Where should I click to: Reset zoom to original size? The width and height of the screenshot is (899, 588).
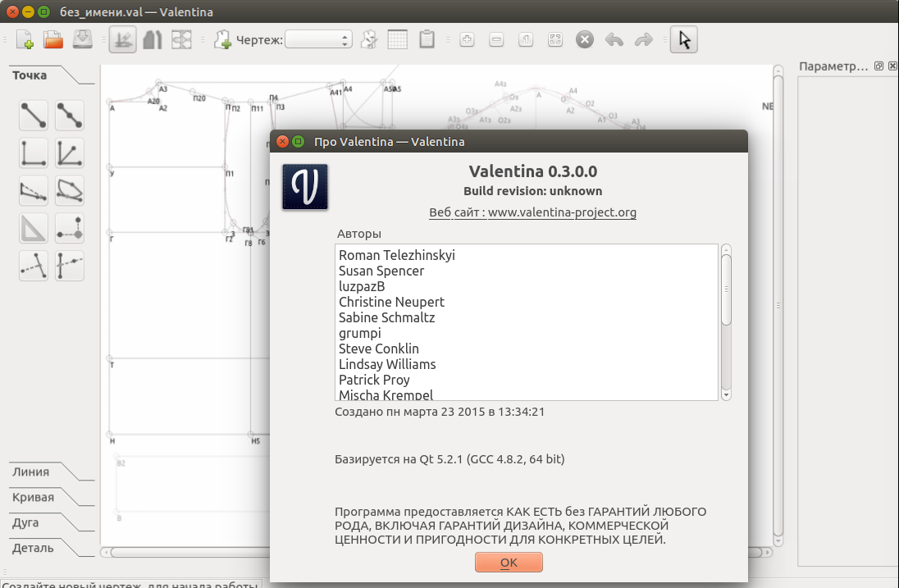526,39
